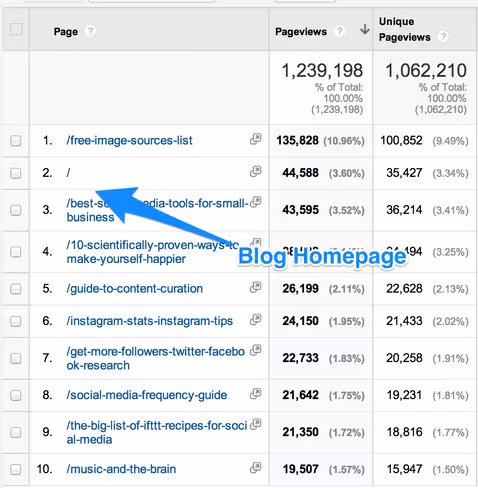
Task: Sort the table by the Page column header
Action: pyautogui.click(x=66, y=32)
